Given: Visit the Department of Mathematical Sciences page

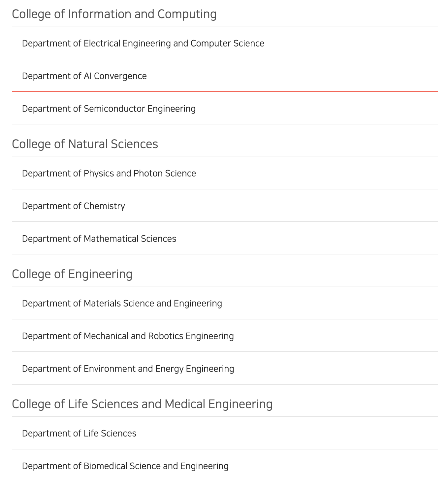Looking at the screenshot, I should [99, 239].
